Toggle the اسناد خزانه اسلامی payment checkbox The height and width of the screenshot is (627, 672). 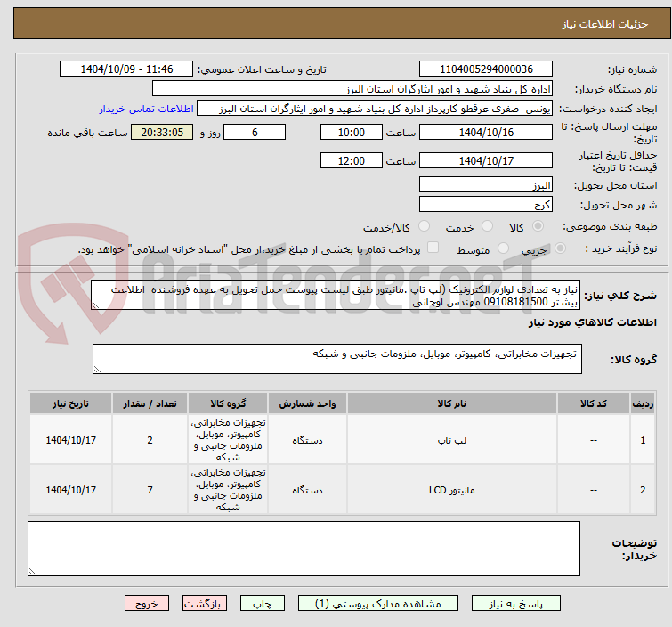[x=433, y=248]
